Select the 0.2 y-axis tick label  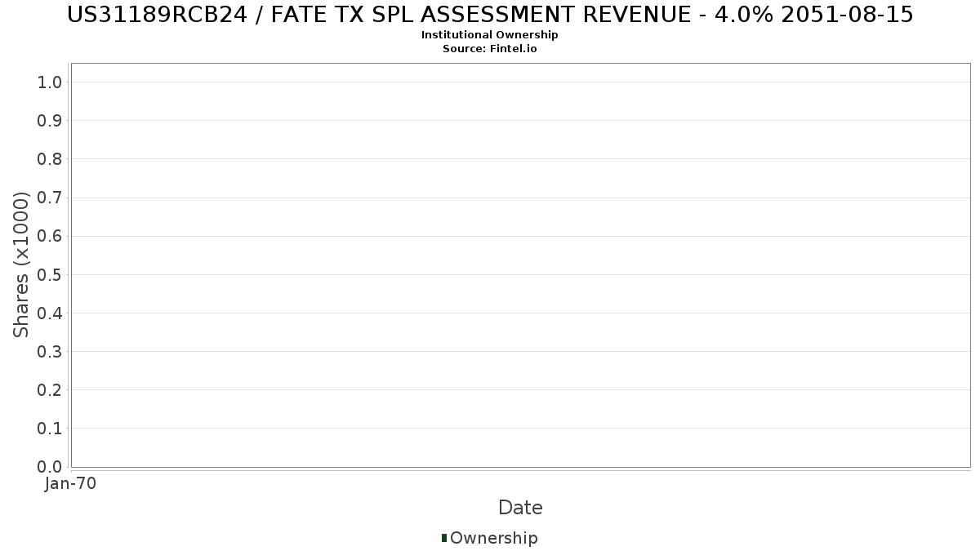coord(50,390)
